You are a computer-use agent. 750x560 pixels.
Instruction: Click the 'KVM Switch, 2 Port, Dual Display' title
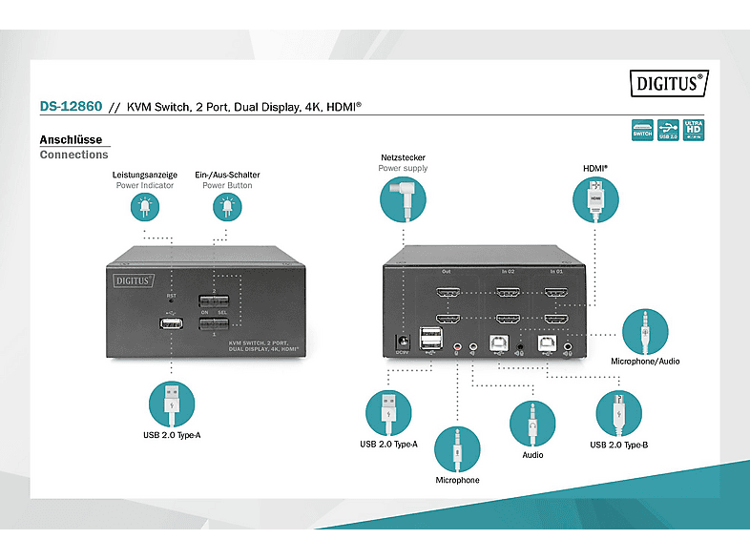coord(244,107)
